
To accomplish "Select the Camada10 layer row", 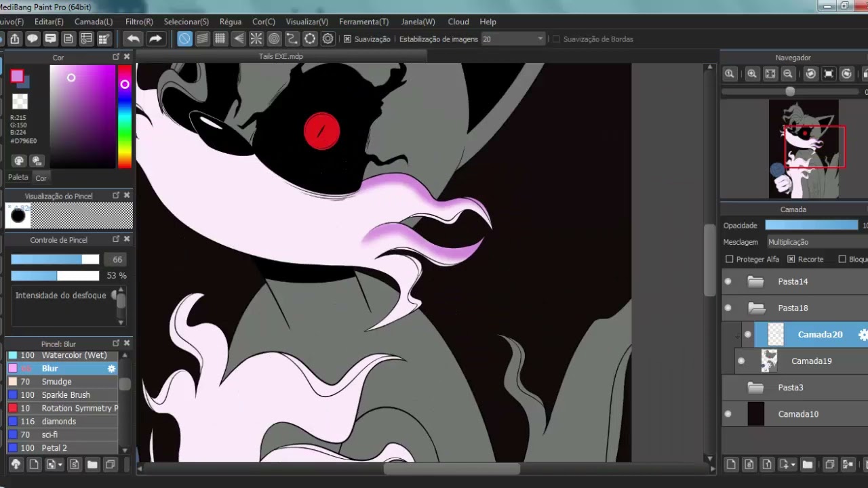I will point(795,414).
